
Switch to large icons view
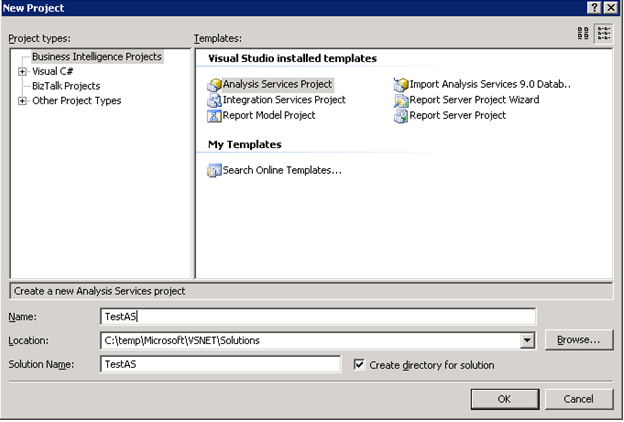tap(584, 33)
